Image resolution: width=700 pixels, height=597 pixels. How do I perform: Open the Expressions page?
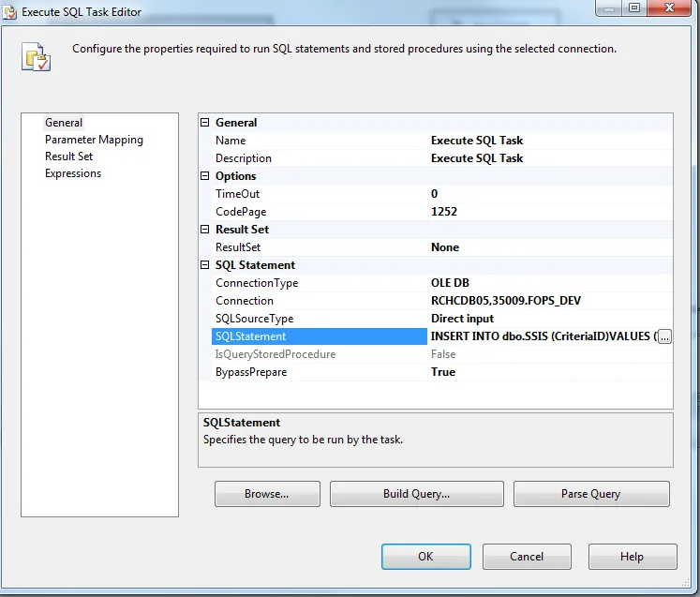[x=73, y=173]
